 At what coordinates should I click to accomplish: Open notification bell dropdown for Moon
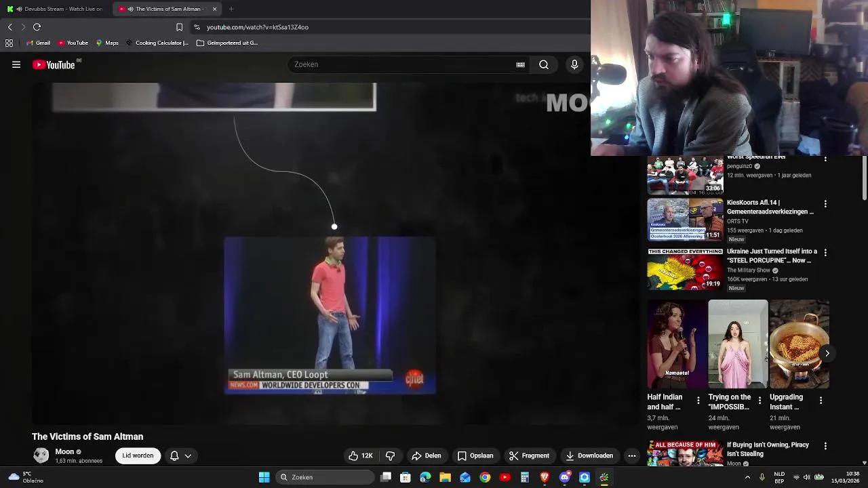(180, 455)
